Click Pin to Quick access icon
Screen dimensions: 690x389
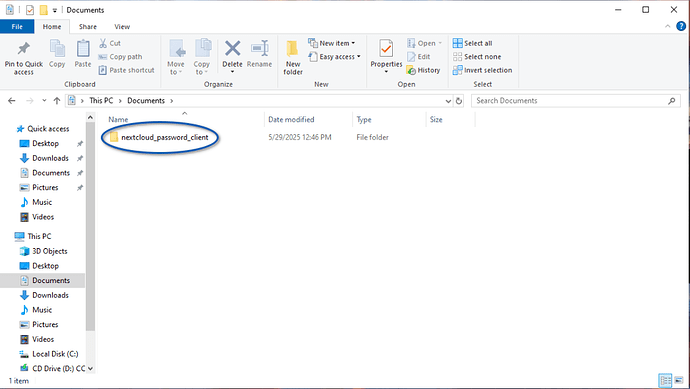[x=24, y=49]
